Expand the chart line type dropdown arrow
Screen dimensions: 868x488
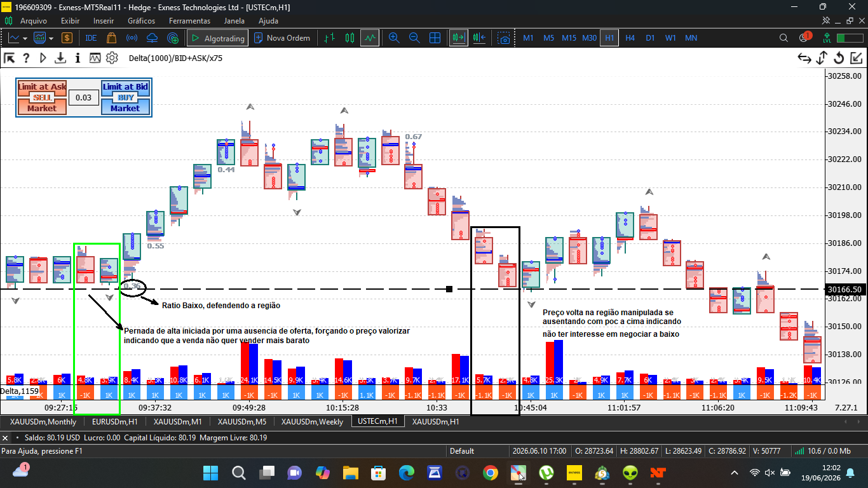[x=25, y=38]
